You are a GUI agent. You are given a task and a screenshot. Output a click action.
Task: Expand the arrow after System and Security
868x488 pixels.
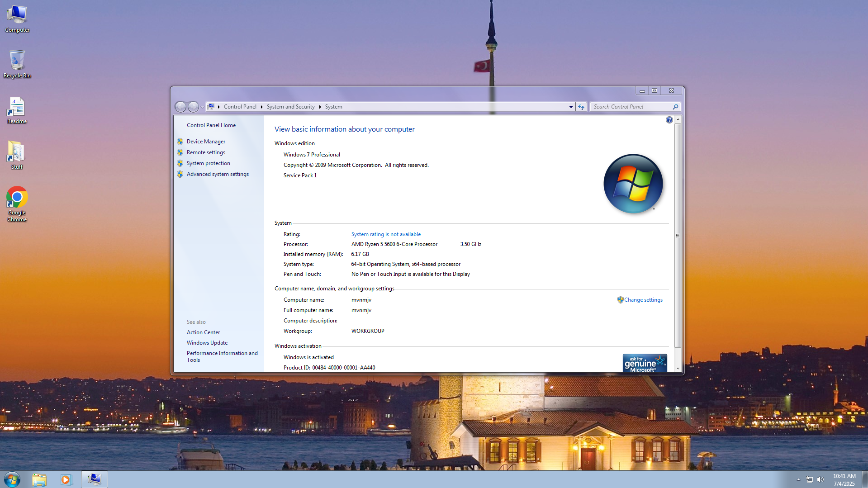pos(320,107)
